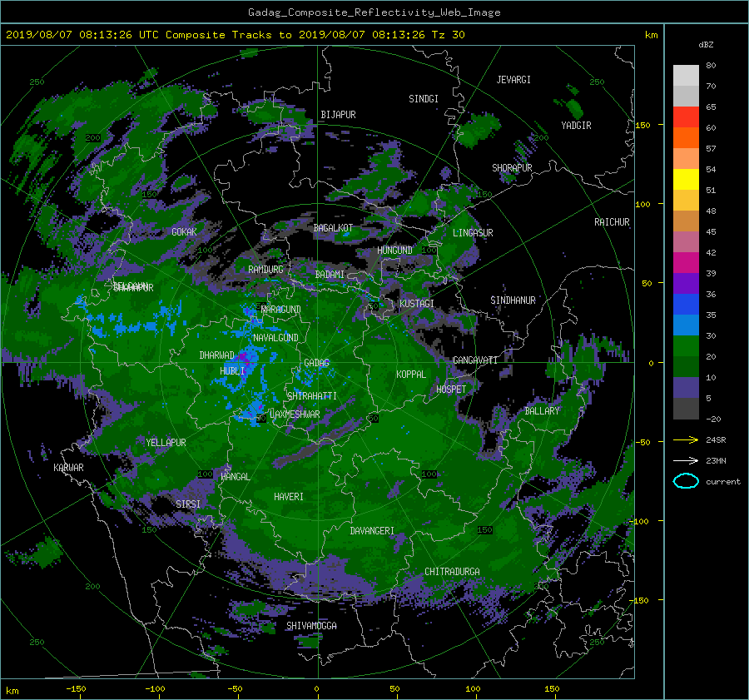This screenshot has height=700, width=749.
Task: Click the Gadag Composite Reflectivity title text
Action: point(374,12)
